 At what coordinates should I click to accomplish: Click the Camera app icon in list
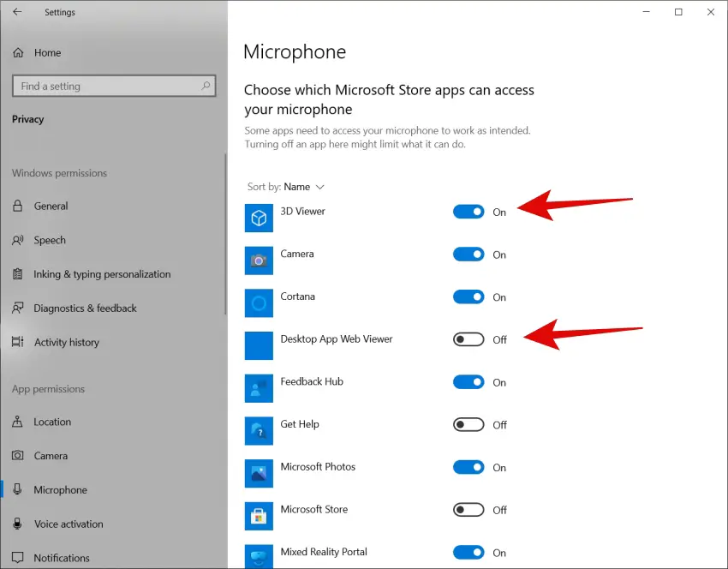(x=259, y=261)
